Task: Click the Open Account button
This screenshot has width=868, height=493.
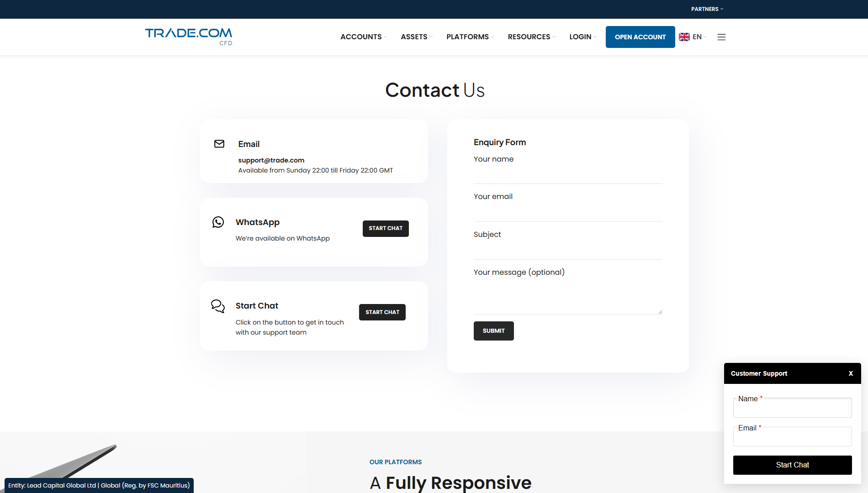Action: pos(640,37)
